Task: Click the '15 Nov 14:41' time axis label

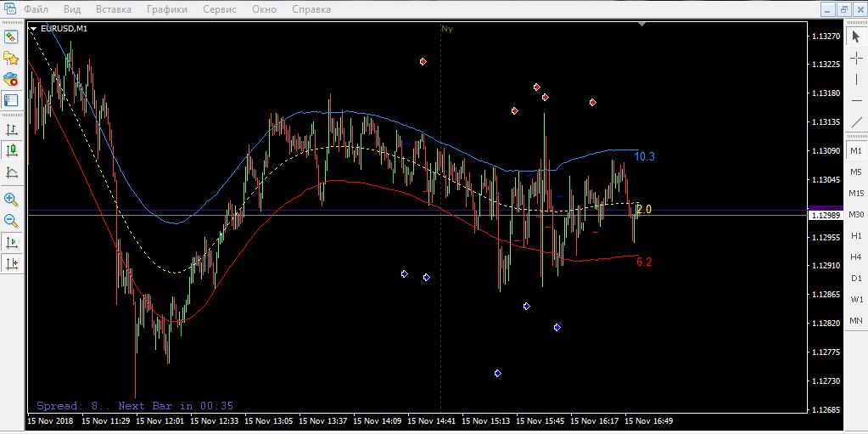Action: point(432,421)
